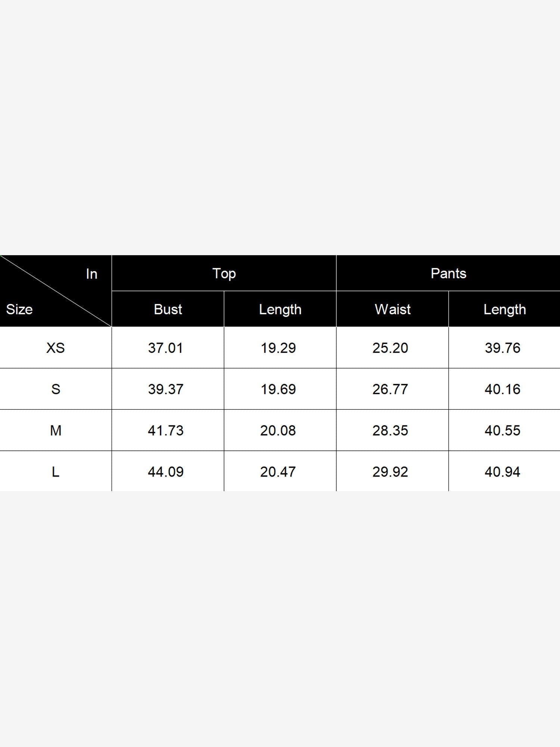Click the L pants length 40.94

coord(503,472)
